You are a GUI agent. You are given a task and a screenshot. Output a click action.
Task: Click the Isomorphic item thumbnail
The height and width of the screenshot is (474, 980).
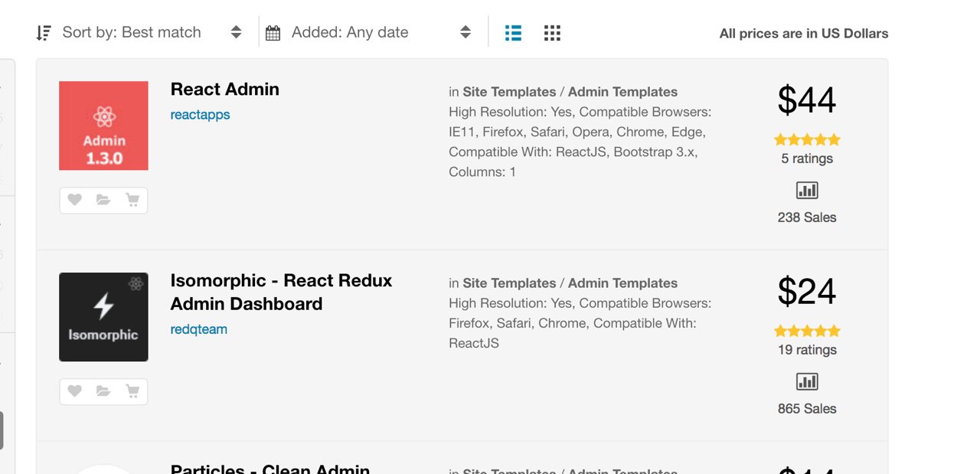[x=103, y=317]
